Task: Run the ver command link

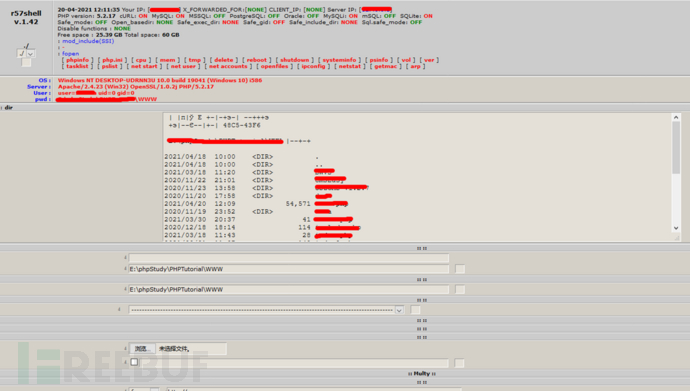Action: click(x=429, y=60)
